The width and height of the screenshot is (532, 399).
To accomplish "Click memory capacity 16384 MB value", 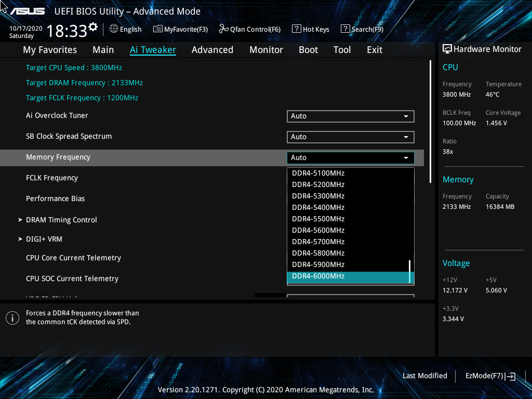I will [x=500, y=207].
